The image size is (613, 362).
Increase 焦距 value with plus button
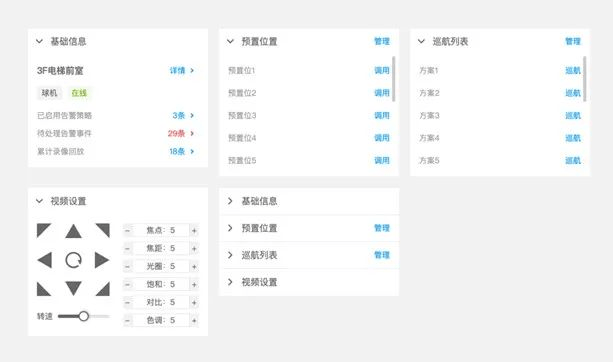[194, 249]
